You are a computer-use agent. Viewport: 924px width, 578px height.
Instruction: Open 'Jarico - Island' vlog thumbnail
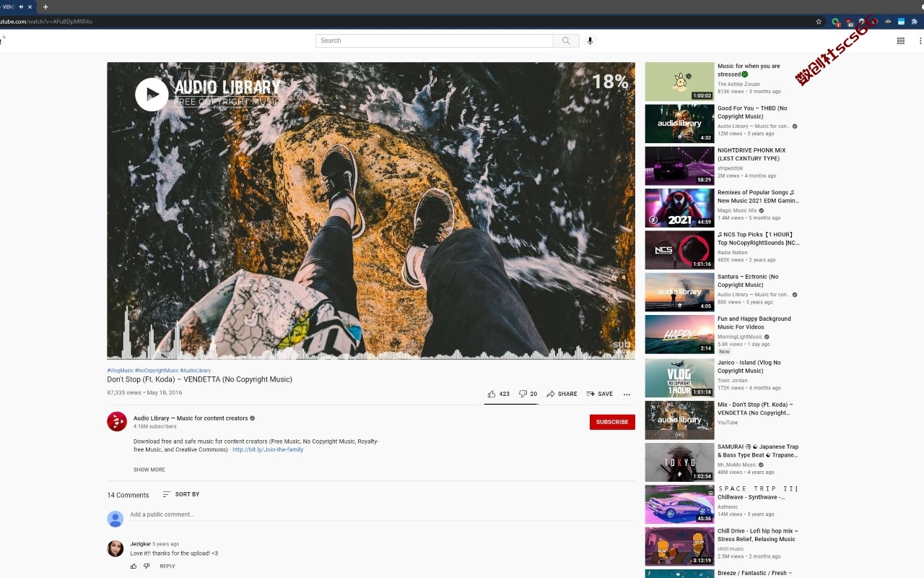pos(679,378)
